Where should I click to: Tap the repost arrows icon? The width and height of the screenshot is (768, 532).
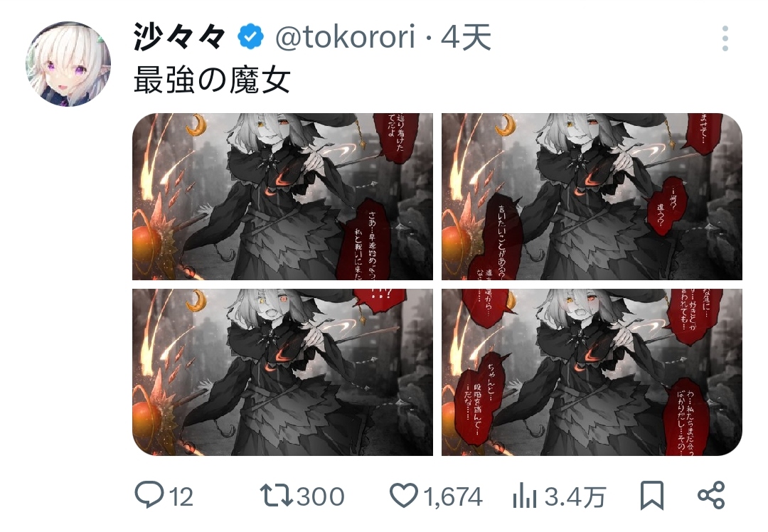click(276, 495)
